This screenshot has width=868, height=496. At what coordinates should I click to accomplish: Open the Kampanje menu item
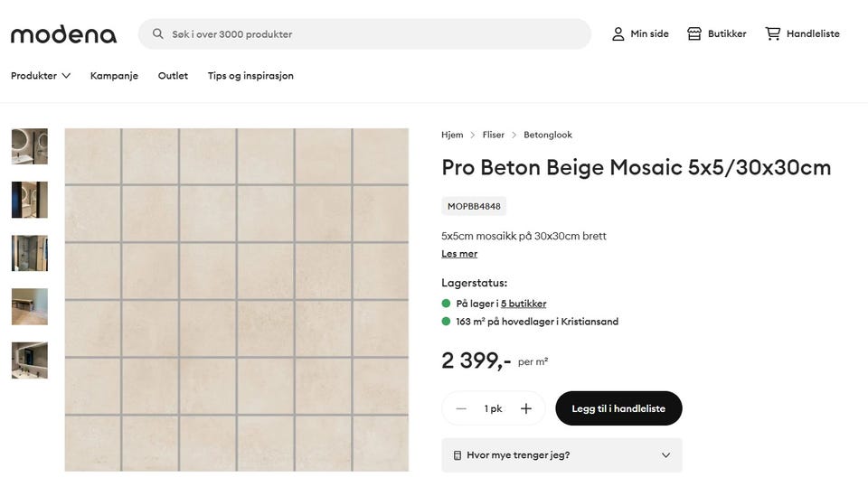click(x=114, y=76)
